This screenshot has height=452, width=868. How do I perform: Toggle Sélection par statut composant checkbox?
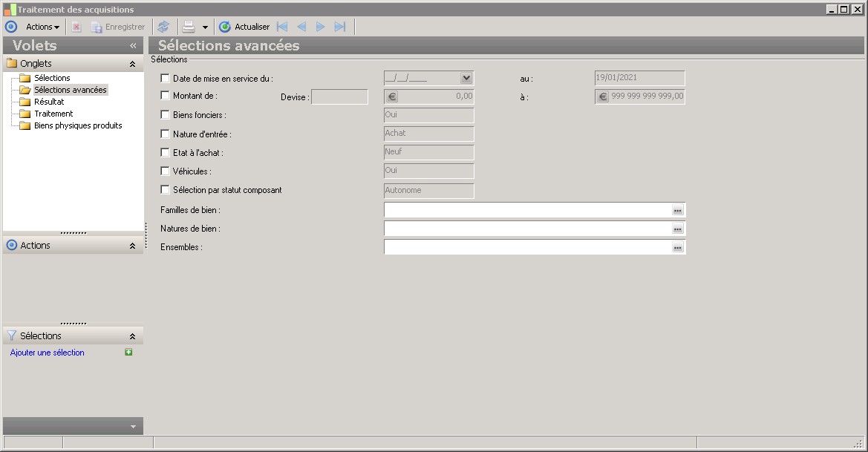click(x=165, y=189)
